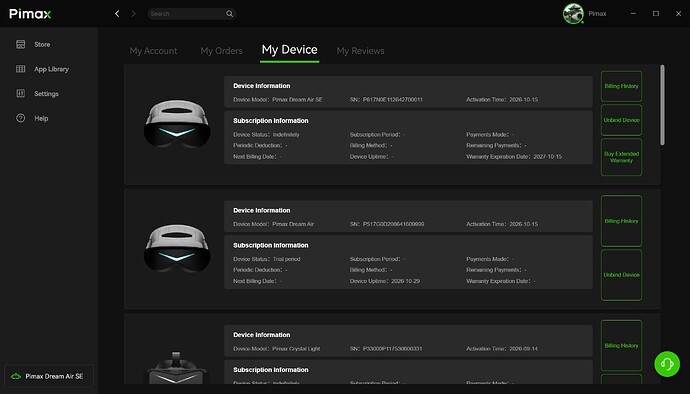
Task: Open App Library
Action: click(51, 69)
